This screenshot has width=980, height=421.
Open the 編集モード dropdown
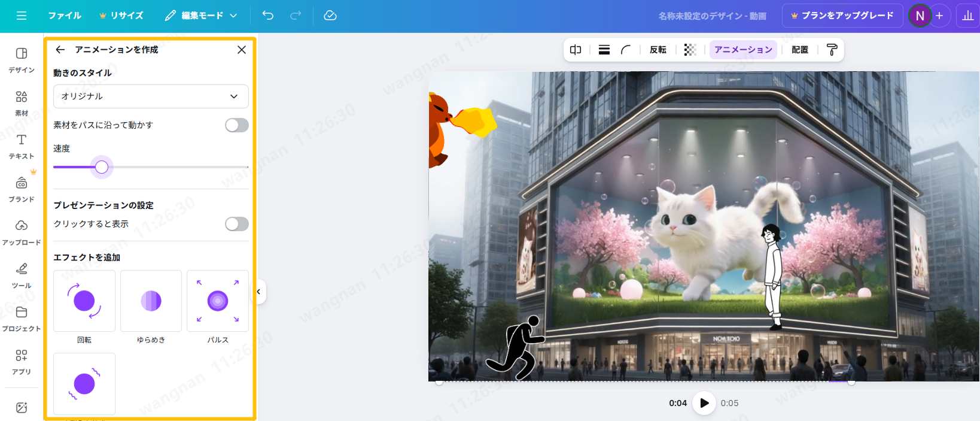coord(201,16)
